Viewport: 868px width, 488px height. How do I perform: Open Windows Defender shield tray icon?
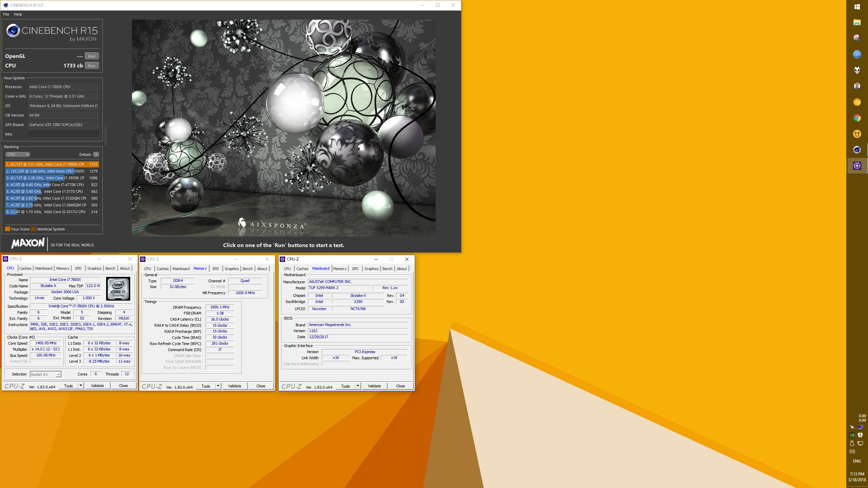point(860,435)
